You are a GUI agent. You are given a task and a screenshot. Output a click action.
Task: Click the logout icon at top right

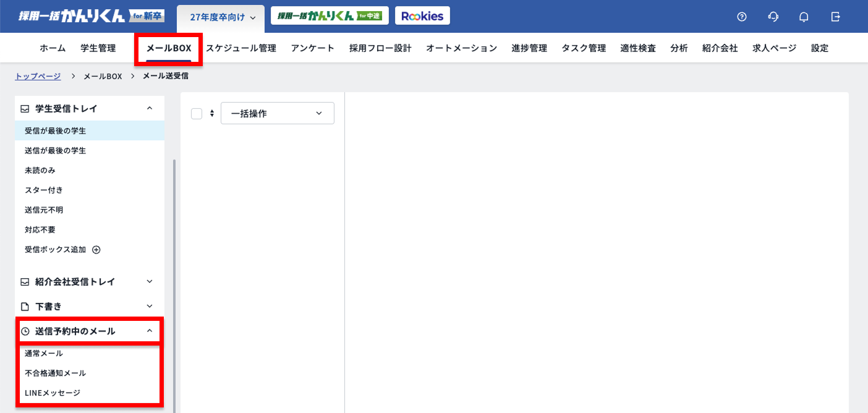836,17
